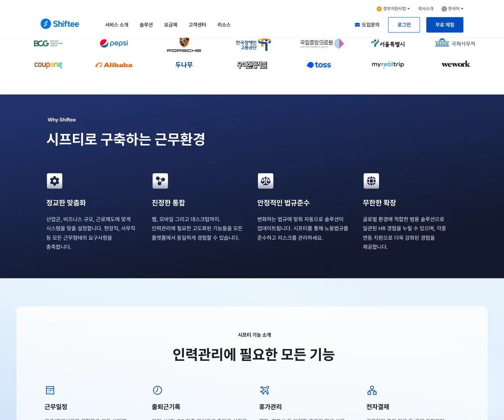The height and width of the screenshot is (420, 504).
Task: Click the 출퇴근기록 feature heading
Action: [166, 407]
